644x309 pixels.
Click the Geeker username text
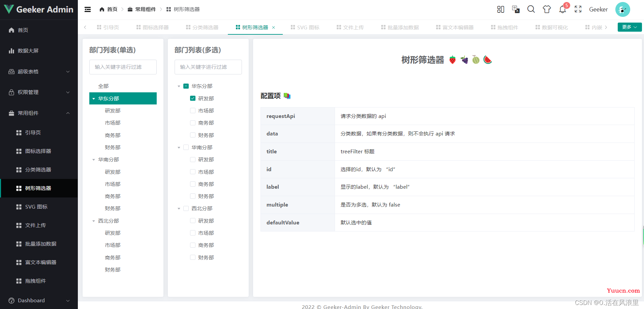pos(599,9)
